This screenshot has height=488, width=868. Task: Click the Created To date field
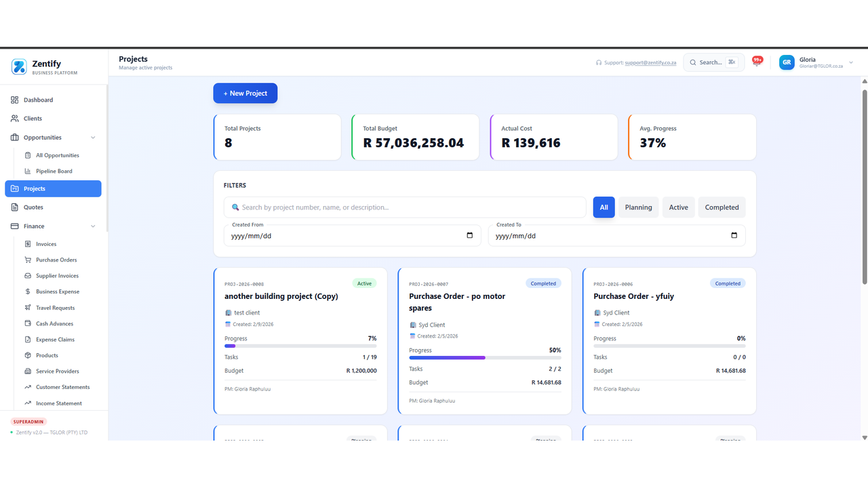(x=616, y=236)
